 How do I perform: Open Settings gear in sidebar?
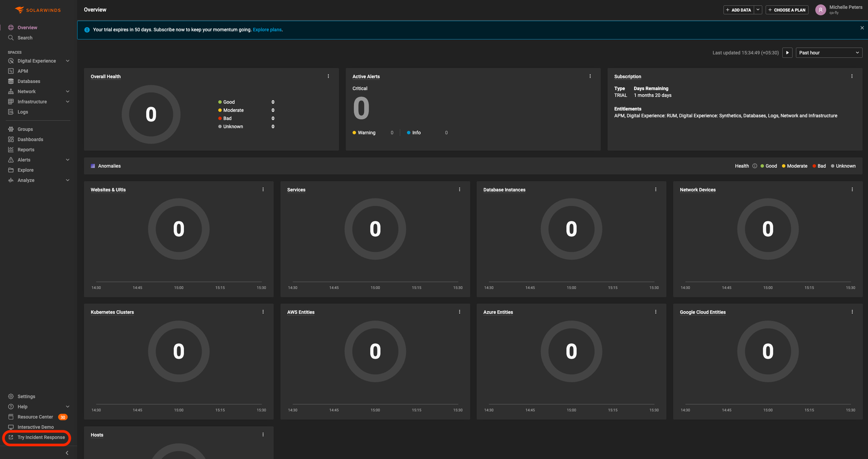click(x=11, y=396)
